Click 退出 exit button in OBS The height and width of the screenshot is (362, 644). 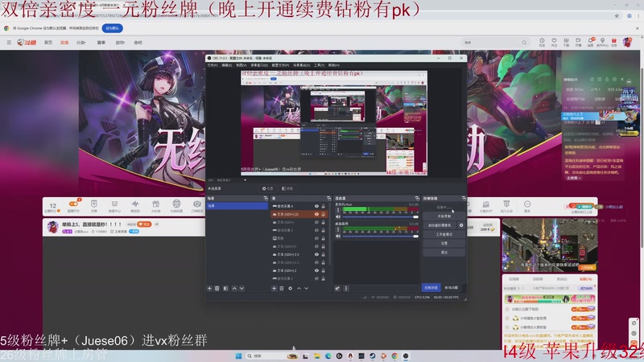tap(444, 253)
